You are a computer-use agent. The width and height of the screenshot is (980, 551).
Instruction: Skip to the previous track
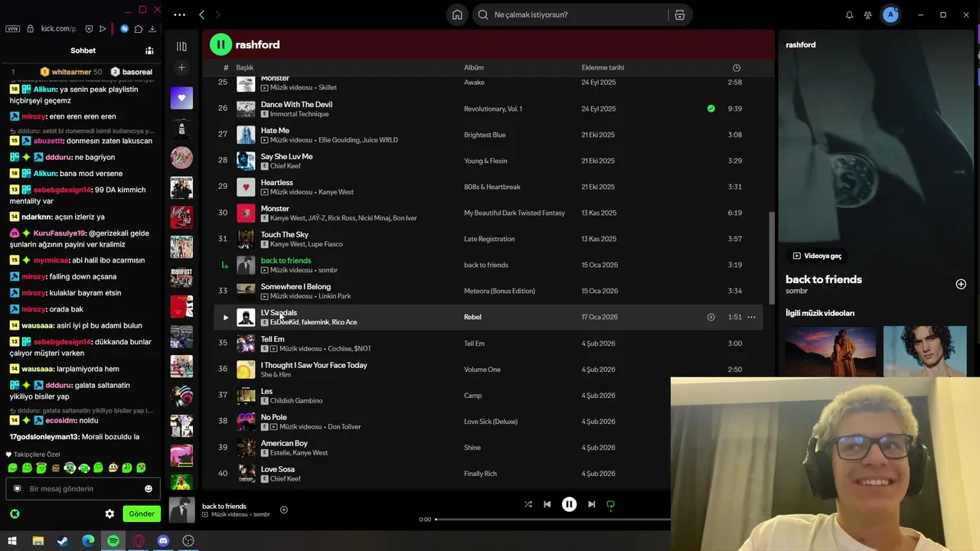[x=547, y=504]
